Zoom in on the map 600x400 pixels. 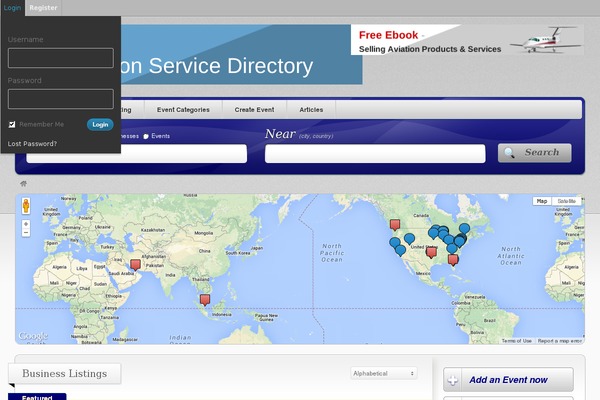(x=26, y=223)
